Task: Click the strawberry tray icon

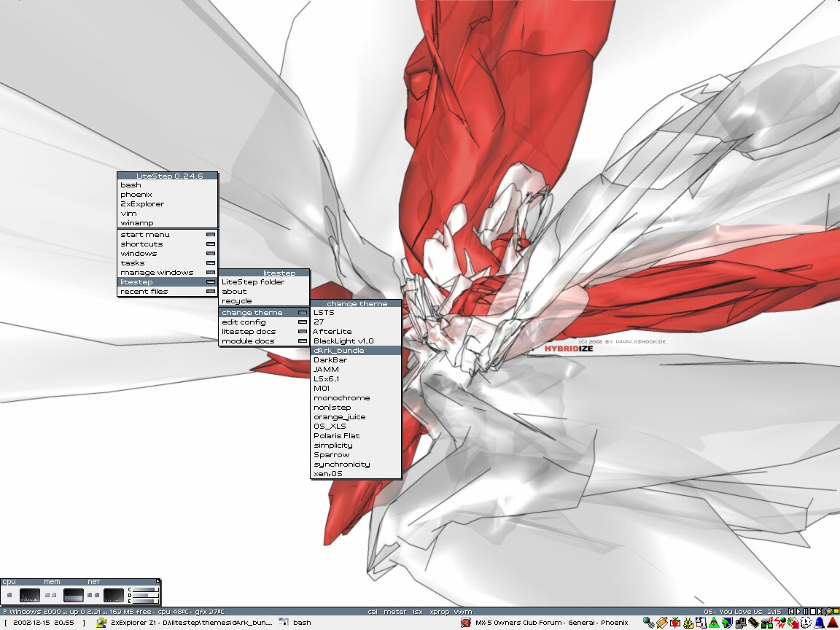Action: [674, 623]
